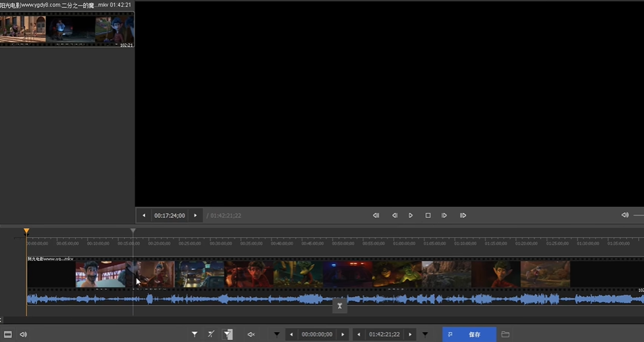Click the play button under the preview
This screenshot has height=342, width=644.
click(410, 215)
